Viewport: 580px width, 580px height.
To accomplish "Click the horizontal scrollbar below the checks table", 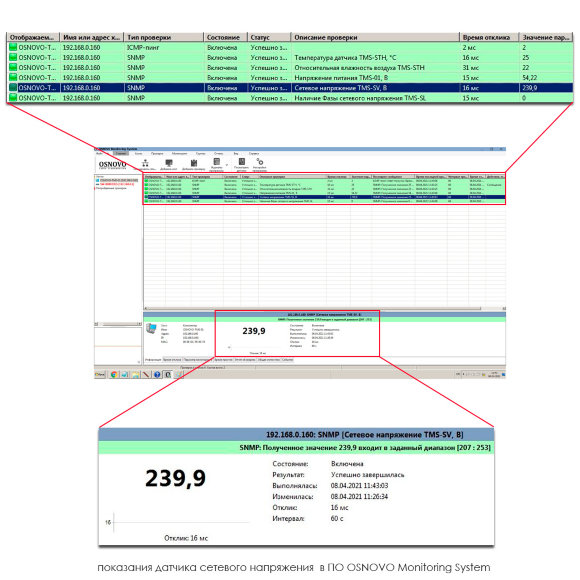I will (324, 308).
